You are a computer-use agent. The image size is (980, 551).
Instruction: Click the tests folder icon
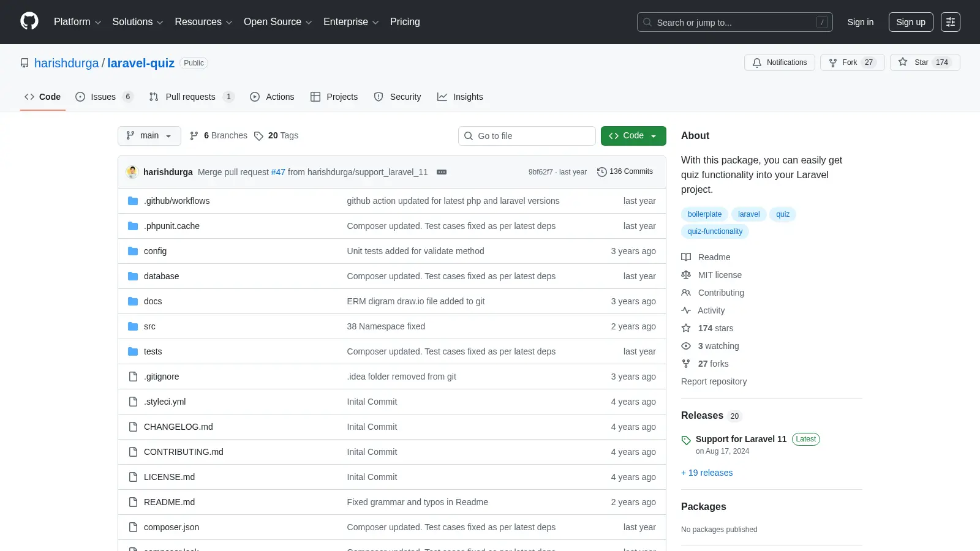point(133,351)
